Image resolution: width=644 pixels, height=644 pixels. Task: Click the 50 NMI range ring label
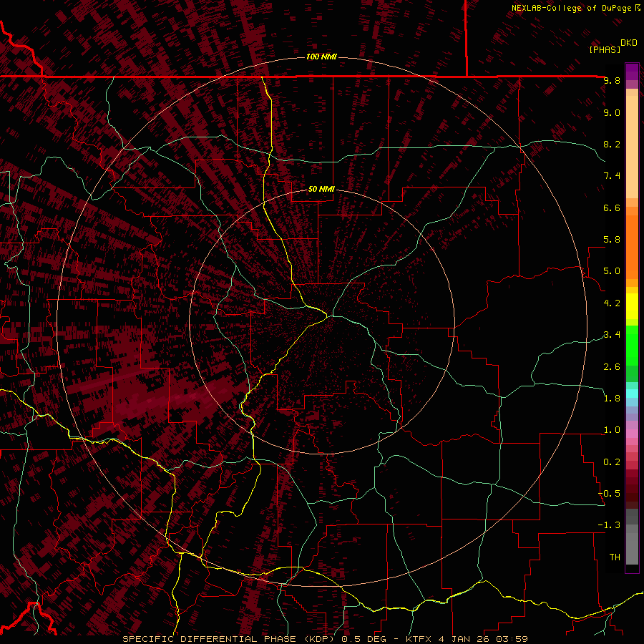point(321,189)
